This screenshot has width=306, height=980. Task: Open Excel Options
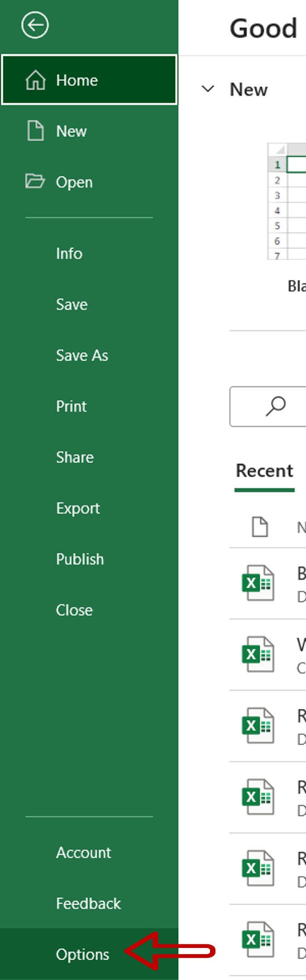tap(82, 955)
